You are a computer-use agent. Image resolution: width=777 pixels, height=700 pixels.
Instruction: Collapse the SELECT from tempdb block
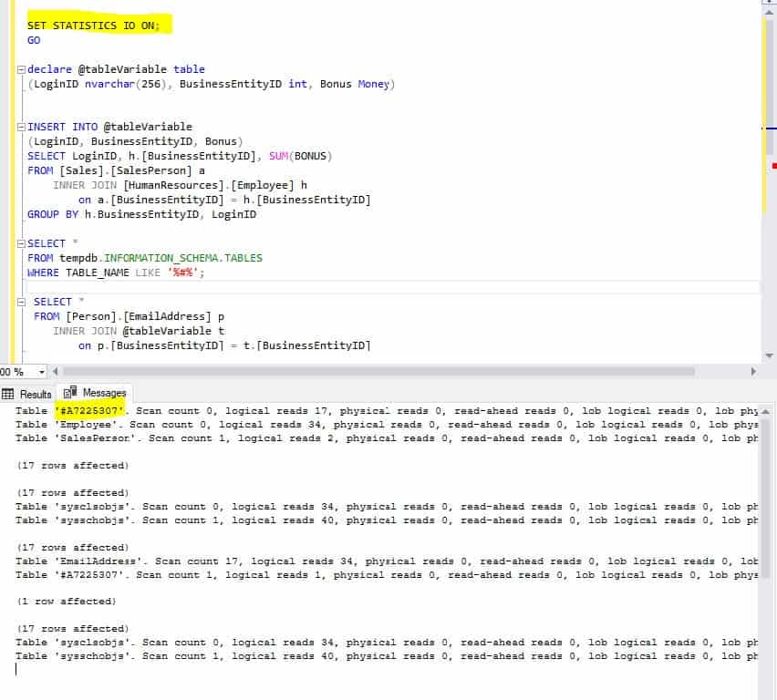21,243
